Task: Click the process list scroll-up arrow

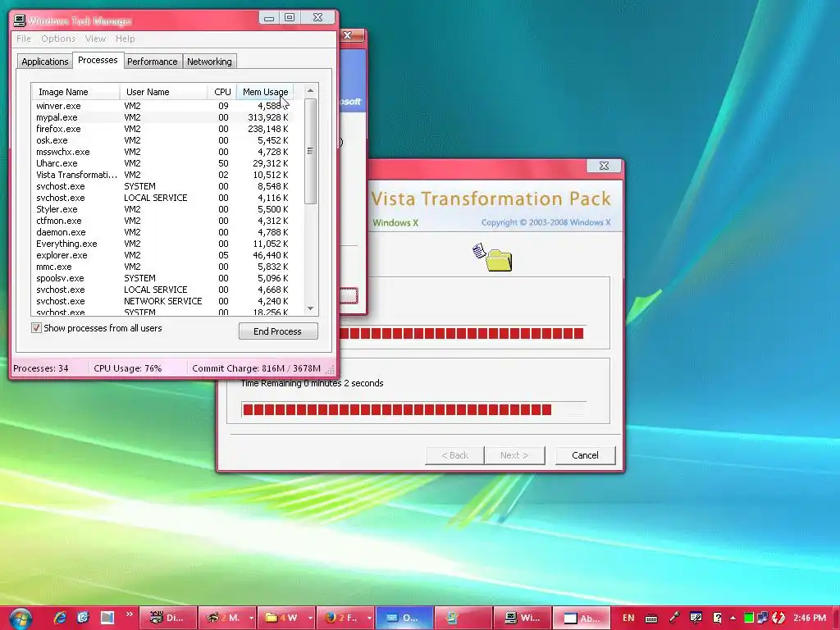Action: [310, 90]
